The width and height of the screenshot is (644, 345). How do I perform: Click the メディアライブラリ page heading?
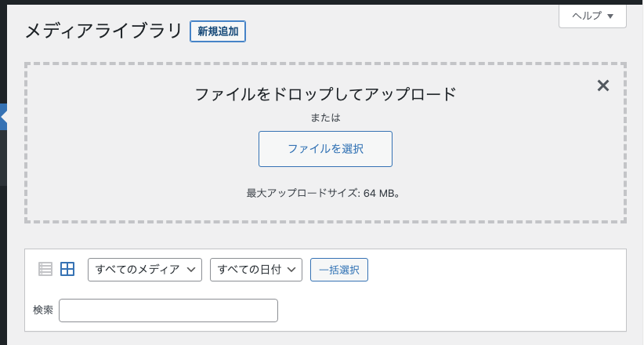[104, 31]
